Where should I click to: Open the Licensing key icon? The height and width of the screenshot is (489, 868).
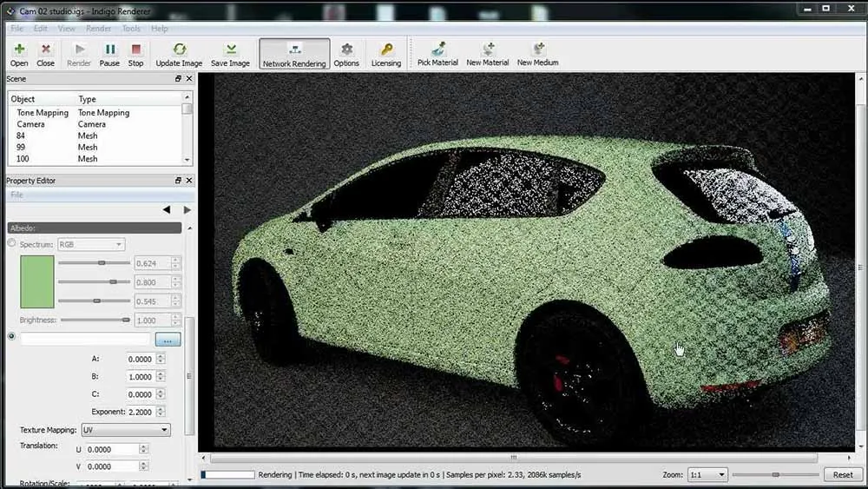pos(386,50)
